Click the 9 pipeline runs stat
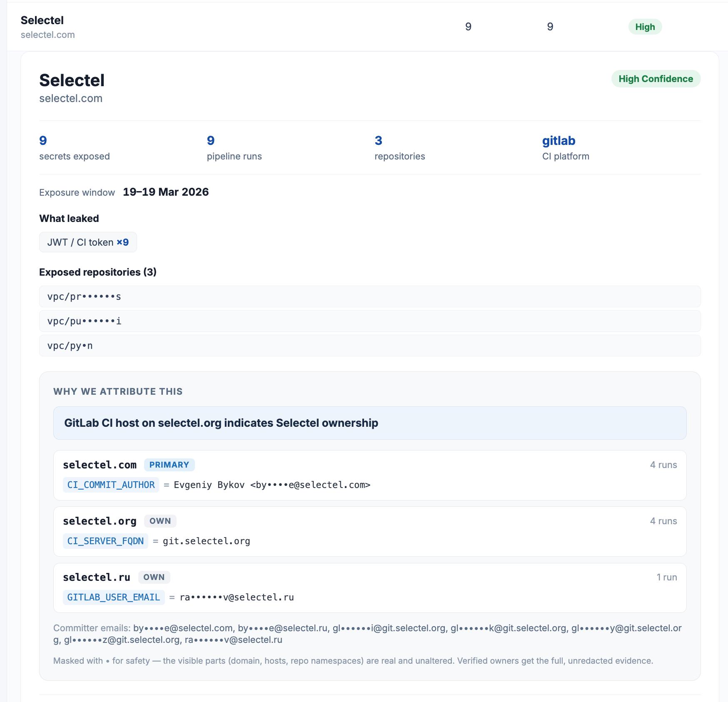This screenshot has height=702, width=728. click(234, 148)
